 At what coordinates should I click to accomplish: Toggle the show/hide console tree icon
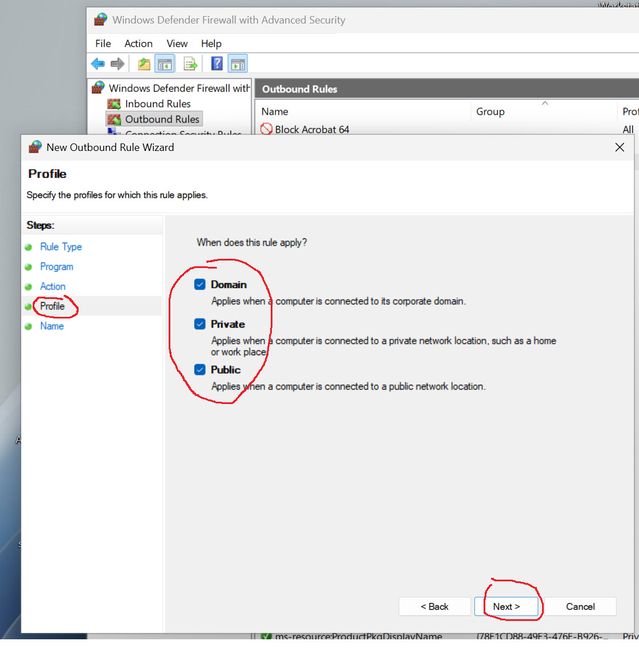coord(165,64)
